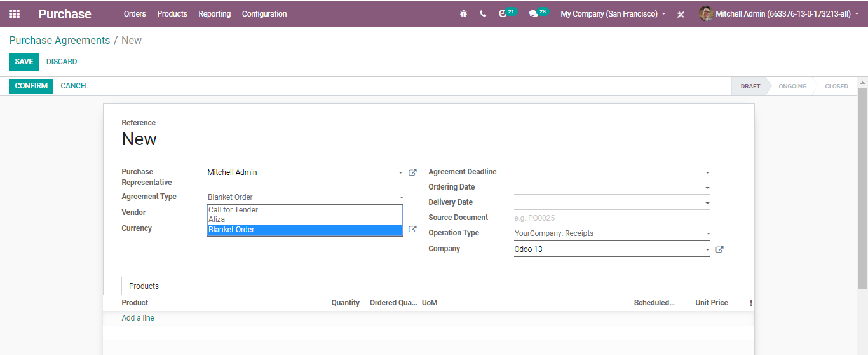Open My Company (San Francisco) switcher
868x355 pixels.
[613, 13]
